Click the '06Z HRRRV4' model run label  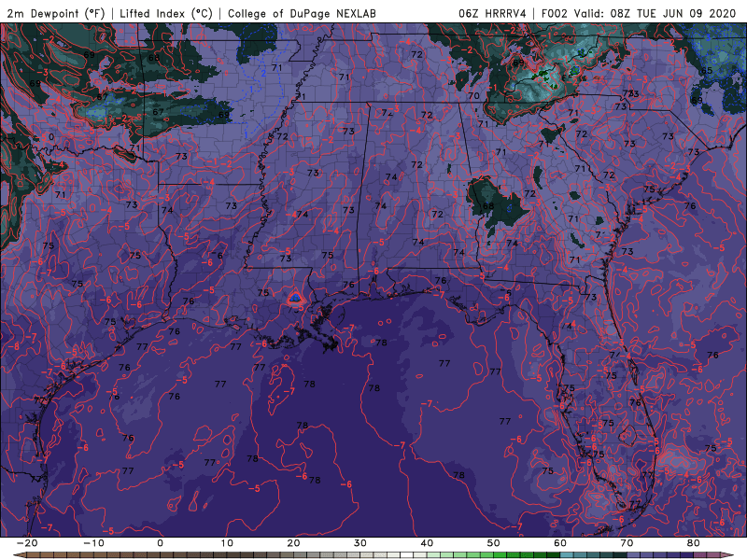pyautogui.click(x=492, y=13)
